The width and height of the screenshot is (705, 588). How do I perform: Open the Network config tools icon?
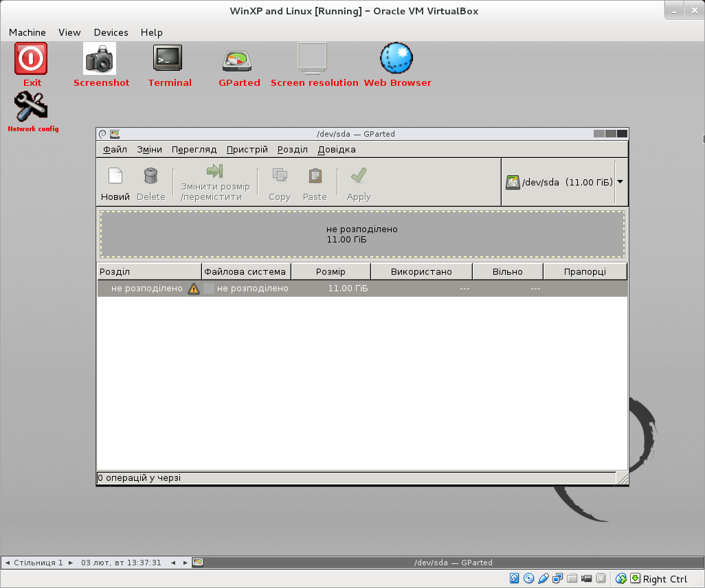[x=32, y=106]
